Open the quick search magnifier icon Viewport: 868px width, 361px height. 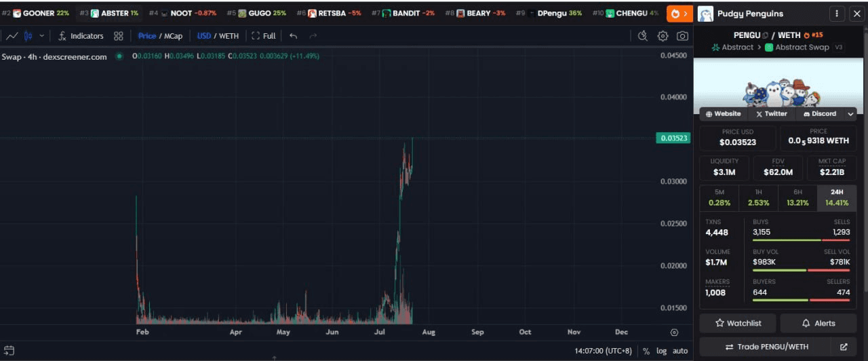643,36
